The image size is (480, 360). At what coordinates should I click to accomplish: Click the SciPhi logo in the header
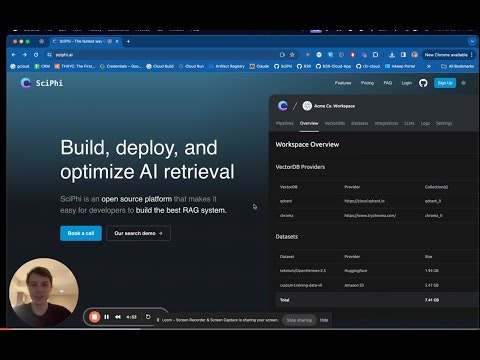[x=42, y=83]
